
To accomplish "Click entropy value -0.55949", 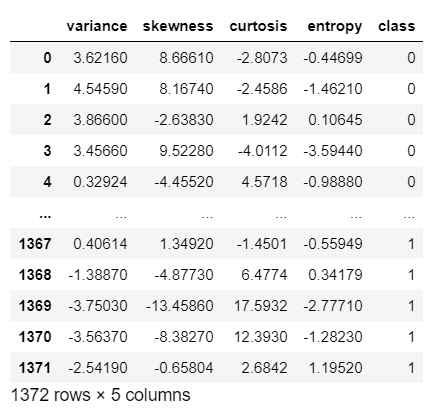I will click(333, 244).
